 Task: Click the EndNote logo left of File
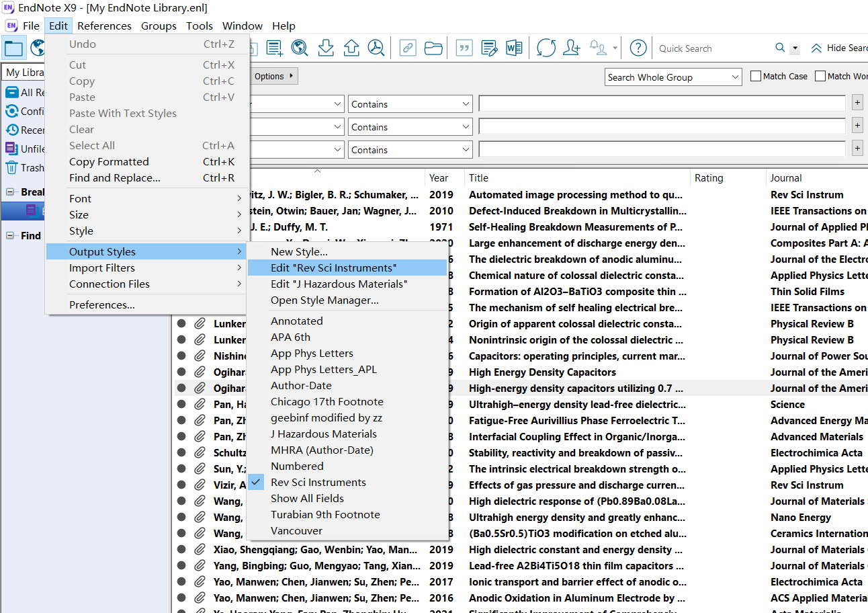point(11,26)
